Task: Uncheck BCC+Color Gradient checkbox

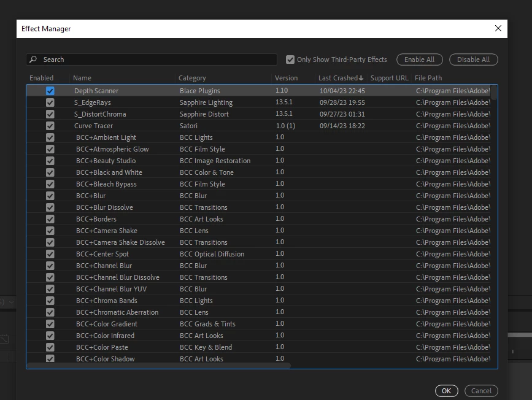Action: click(x=50, y=324)
